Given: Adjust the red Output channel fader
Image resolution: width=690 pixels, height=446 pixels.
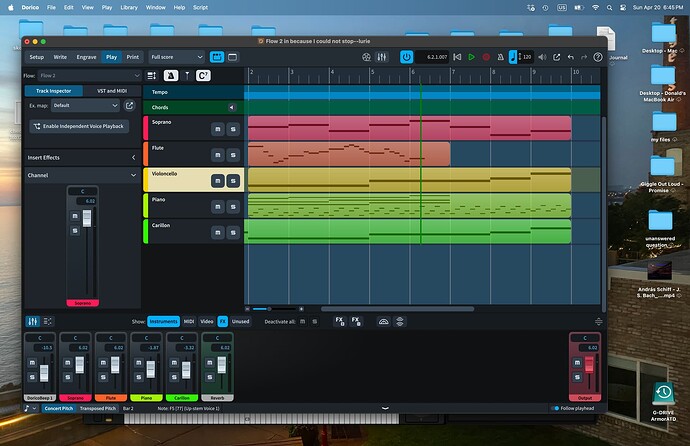Looking at the screenshot, I should pos(589,365).
